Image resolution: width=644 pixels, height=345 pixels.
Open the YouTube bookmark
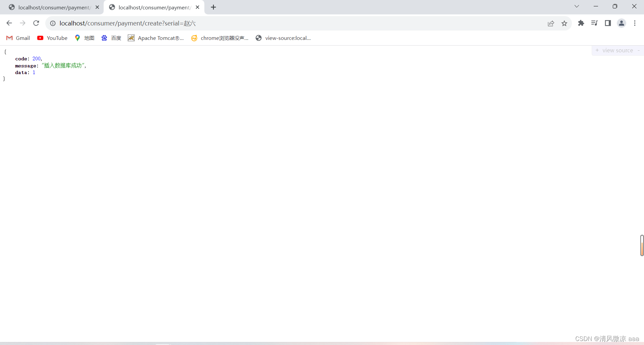(52, 38)
